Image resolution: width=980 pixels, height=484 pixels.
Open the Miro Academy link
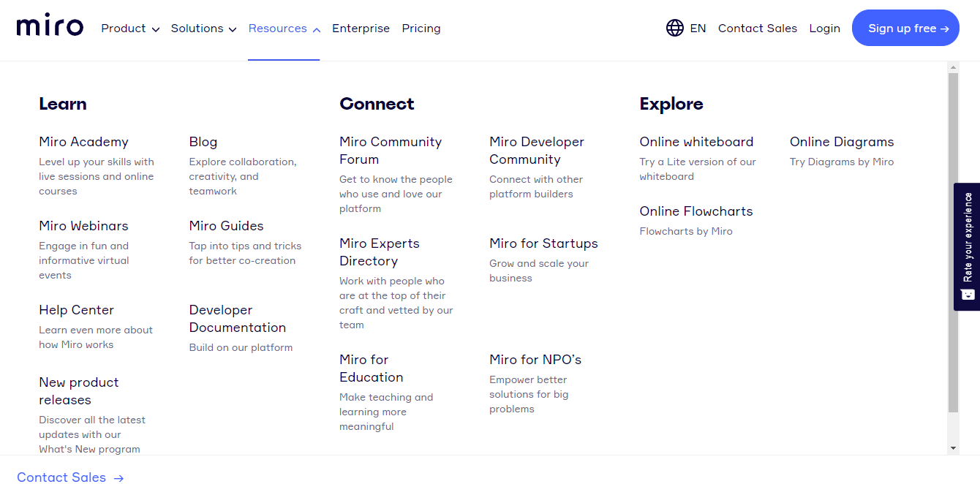(83, 142)
